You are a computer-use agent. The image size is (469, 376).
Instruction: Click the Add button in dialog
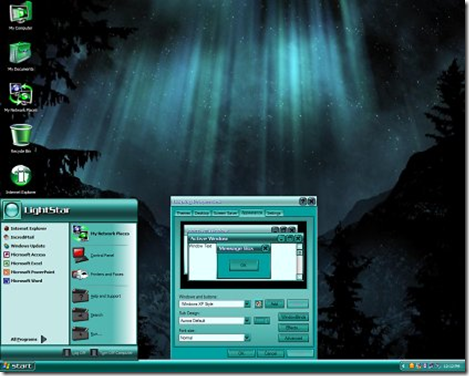(274, 304)
